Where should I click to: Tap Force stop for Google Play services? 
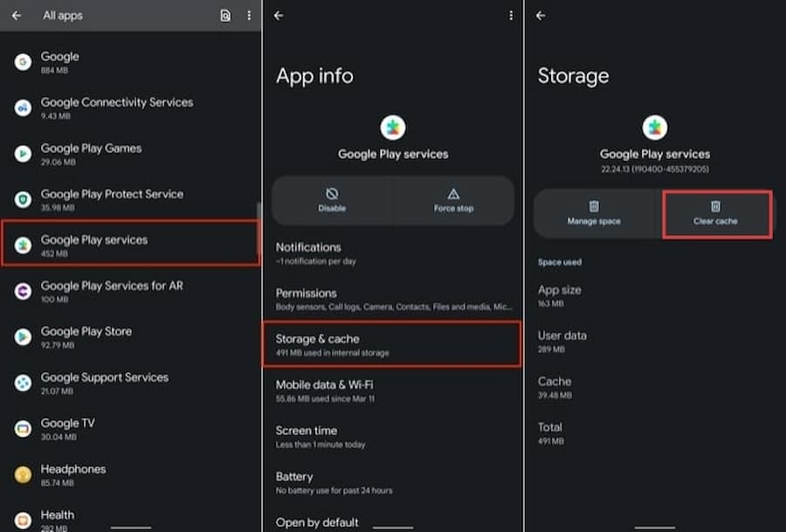pos(453,200)
